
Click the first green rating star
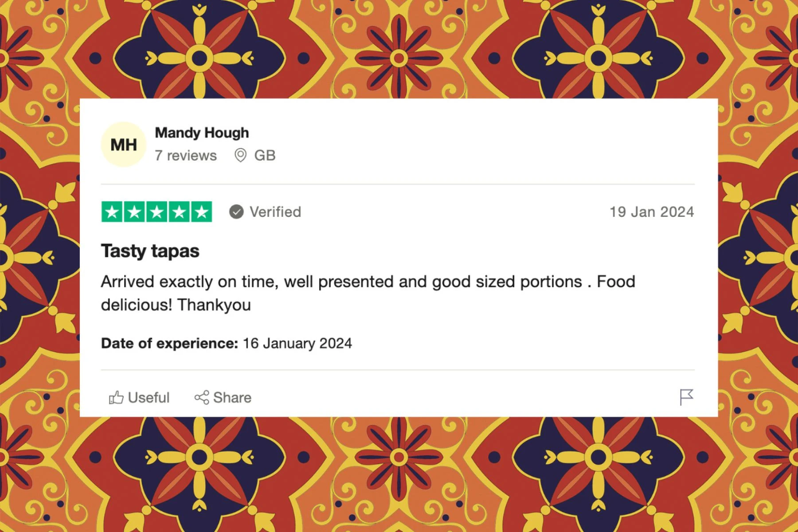pyautogui.click(x=112, y=212)
